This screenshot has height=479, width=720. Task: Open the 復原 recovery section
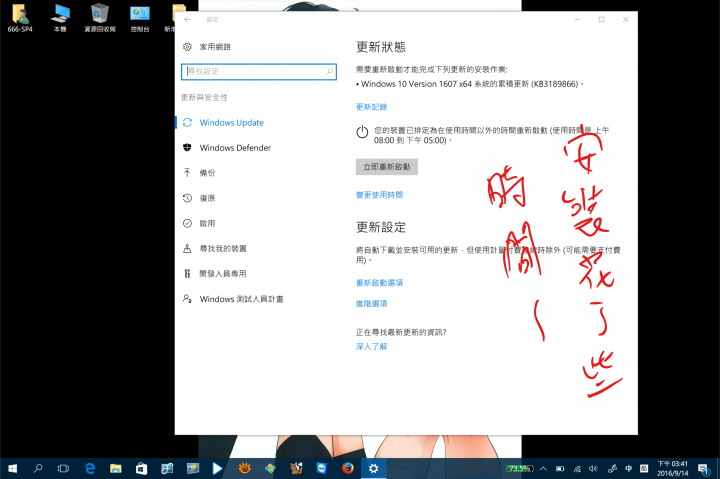[199, 198]
